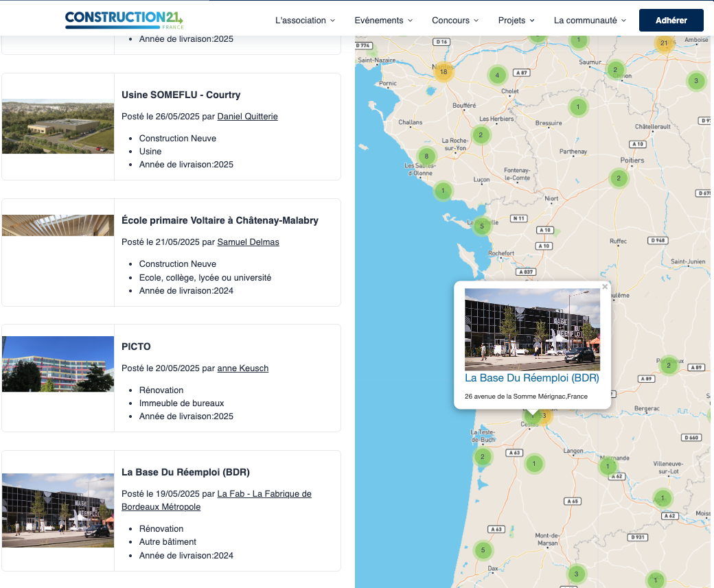Expand the Evénements dropdown menu
Image resolution: width=714 pixels, height=588 pixels.
(x=383, y=21)
